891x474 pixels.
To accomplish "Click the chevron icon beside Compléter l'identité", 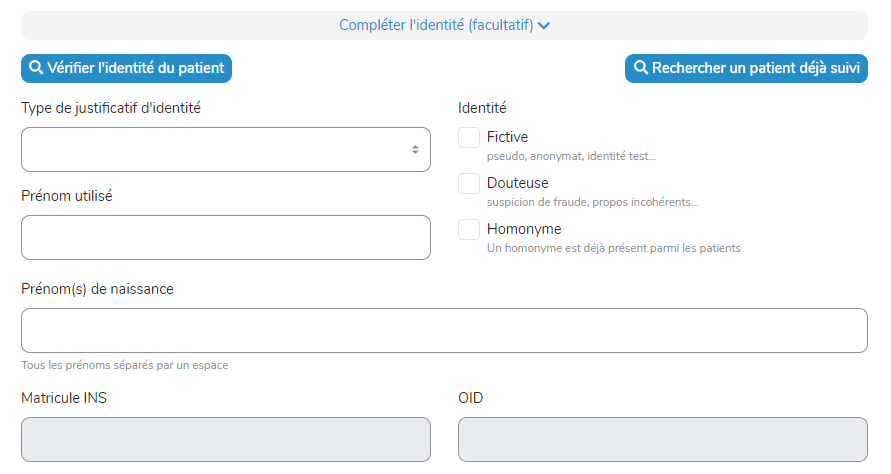I will pyautogui.click(x=544, y=26).
